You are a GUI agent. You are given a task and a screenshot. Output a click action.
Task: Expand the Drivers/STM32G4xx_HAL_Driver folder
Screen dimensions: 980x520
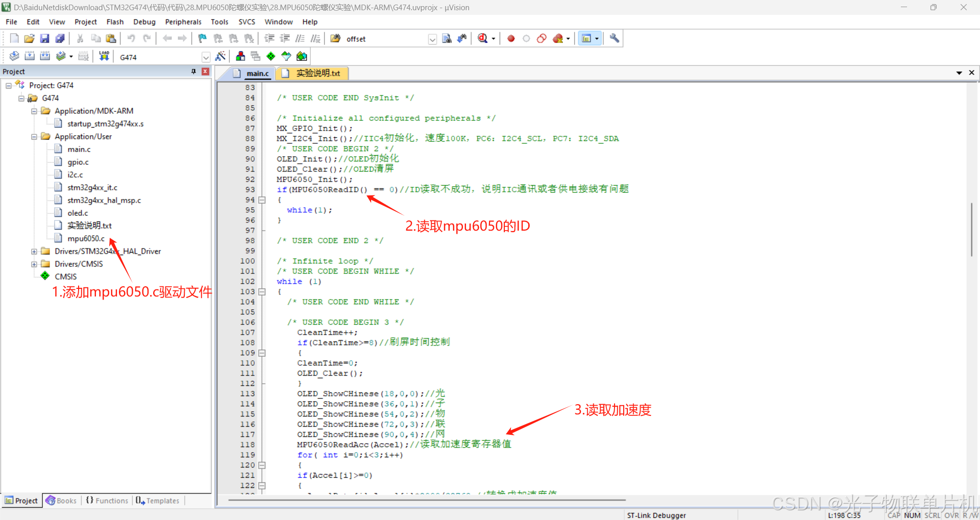click(34, 251)
